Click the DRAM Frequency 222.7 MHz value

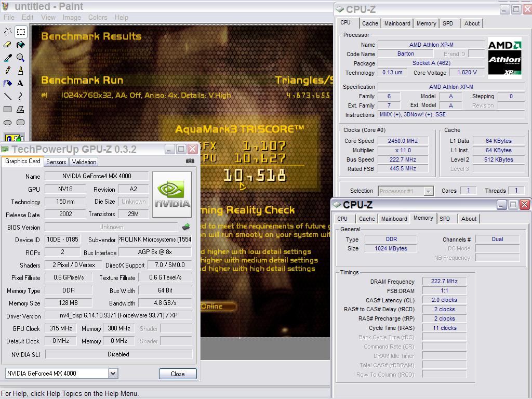click(444, 281)
